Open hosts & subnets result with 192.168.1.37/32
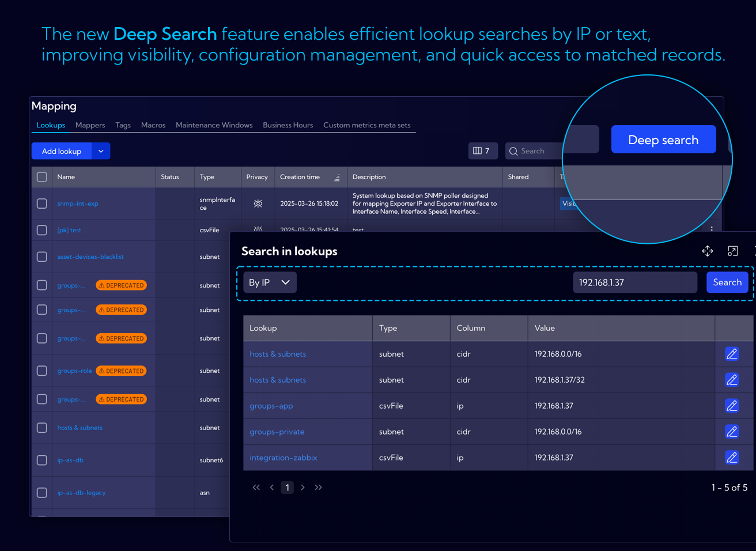The width and height of the screenshot is (756, 551). (x=278, y=380)
